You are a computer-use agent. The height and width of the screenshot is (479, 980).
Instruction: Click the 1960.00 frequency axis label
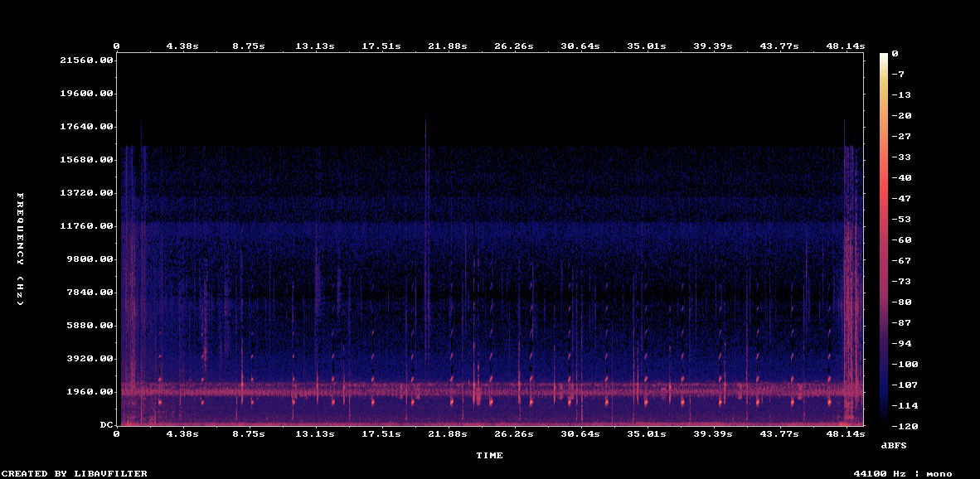tap(89, 391)
